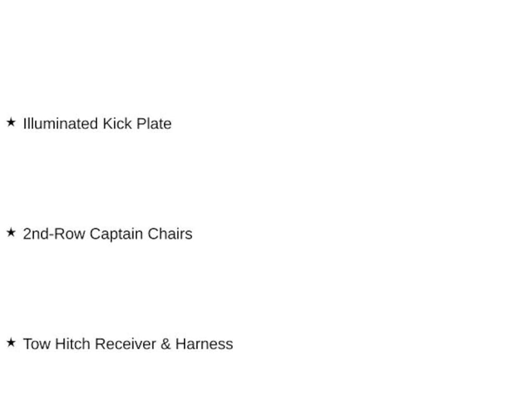Click the star beside 2nd-Row Captain Chairs

tap(11, 232)
